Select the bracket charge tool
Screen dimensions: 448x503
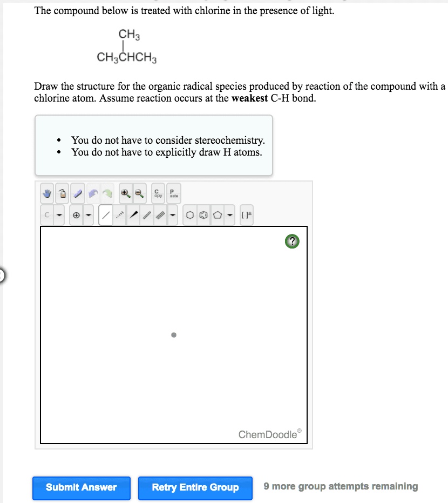[x=247, y=214]
